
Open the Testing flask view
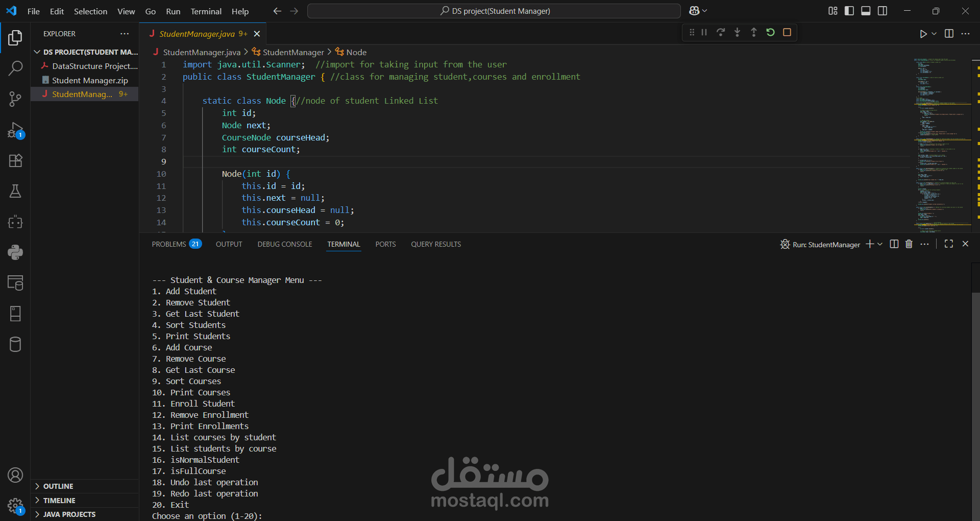[15, 192]
